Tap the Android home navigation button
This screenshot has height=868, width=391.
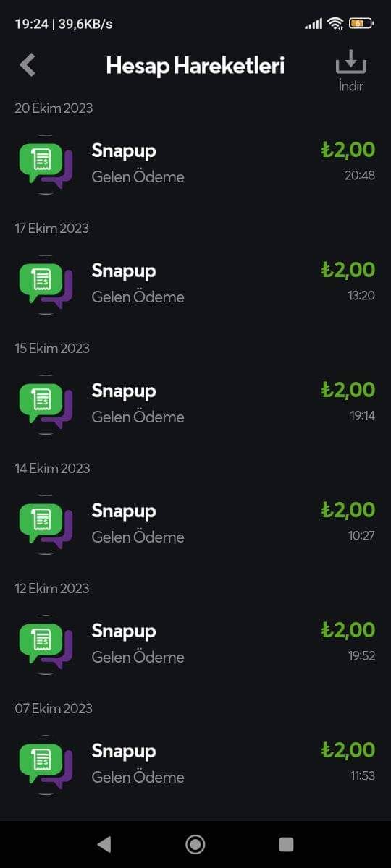tap(195, 844)
